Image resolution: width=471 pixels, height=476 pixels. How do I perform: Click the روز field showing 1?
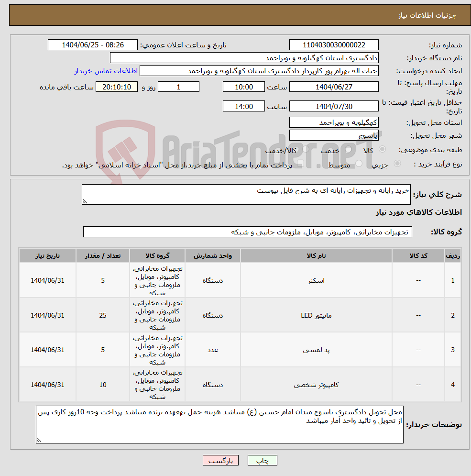178,87
